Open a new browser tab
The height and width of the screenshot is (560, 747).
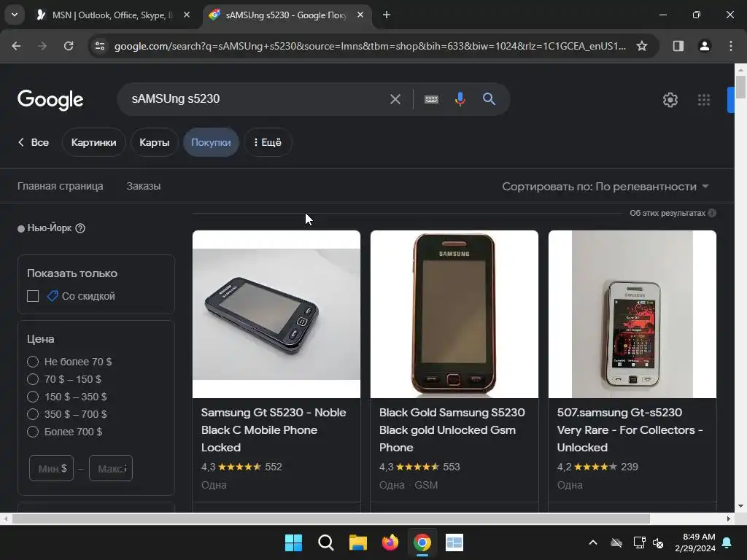[x=387, y=15]
